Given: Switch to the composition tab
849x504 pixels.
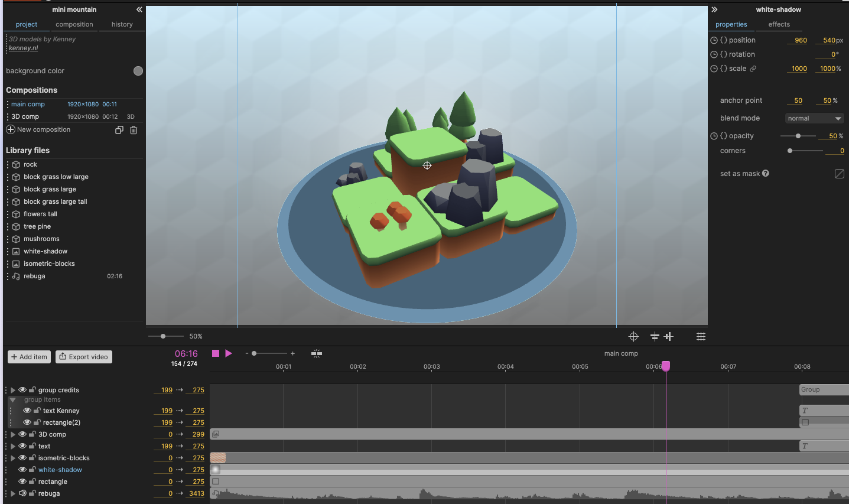Looking at the screenshot, I should (74, 24).
